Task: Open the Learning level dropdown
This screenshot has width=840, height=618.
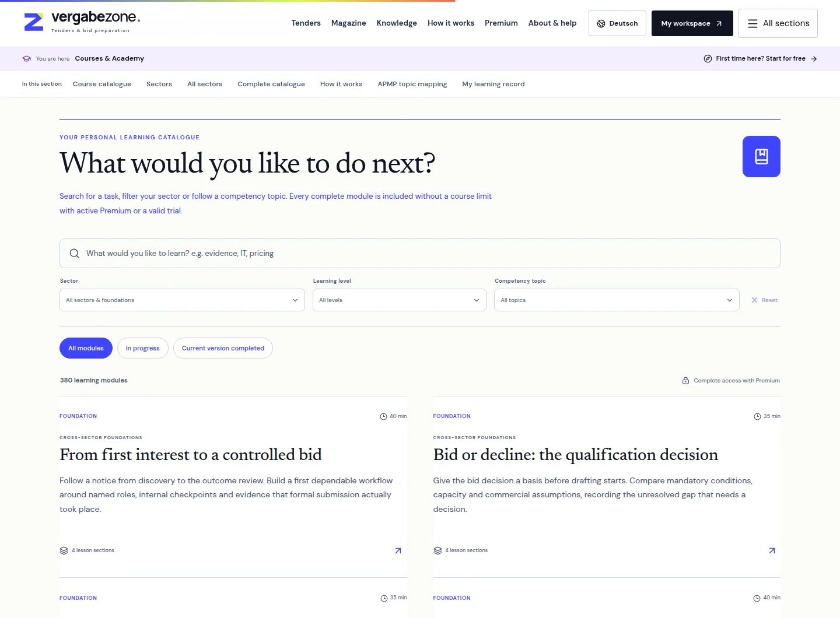Action: 400,300
